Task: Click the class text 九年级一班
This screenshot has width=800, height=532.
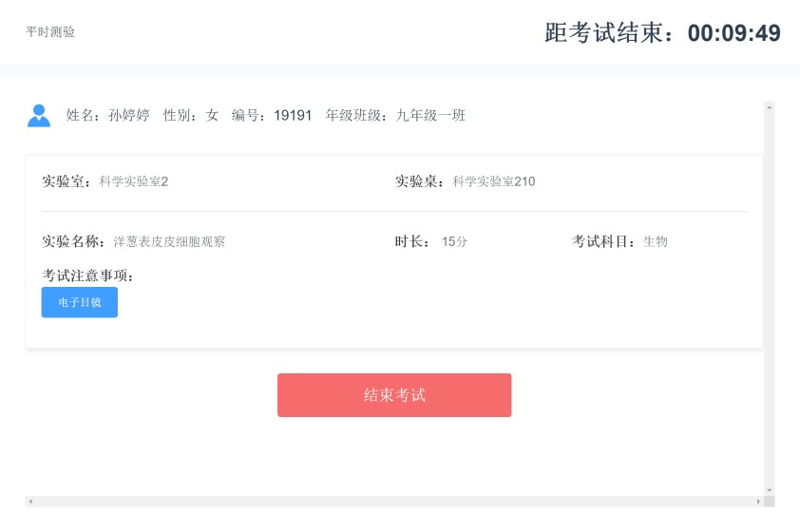Action: coord(430,115)
